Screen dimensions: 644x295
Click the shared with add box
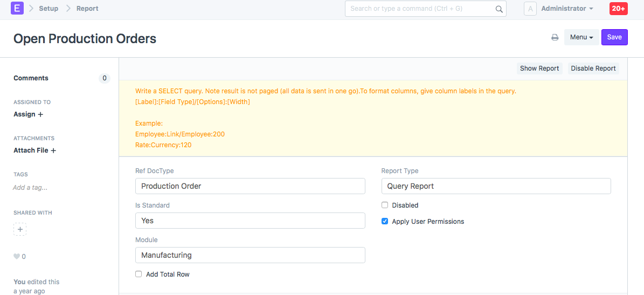[x=20, y=229]
